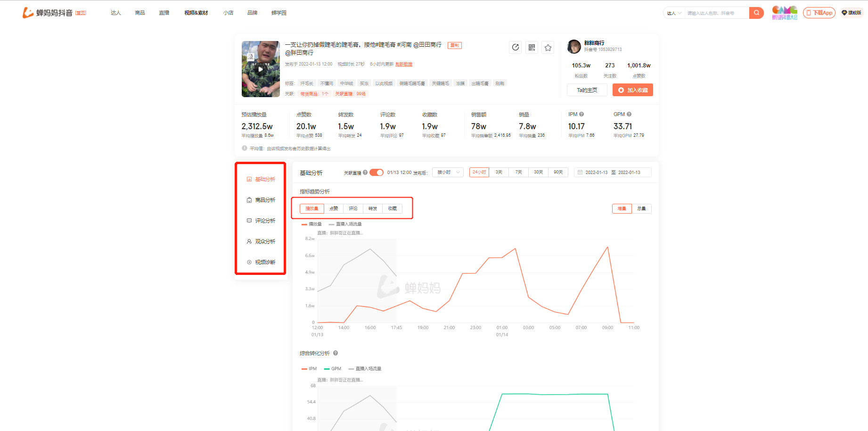868x431 pixels.
Task: Open the 达人 top navigation menu
Action: (116, 13)
